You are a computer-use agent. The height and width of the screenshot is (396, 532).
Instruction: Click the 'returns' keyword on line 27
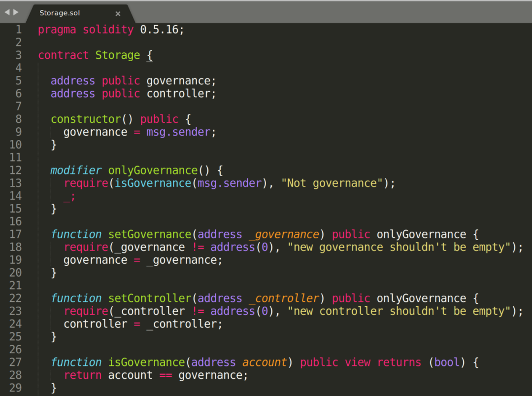[x=399, y=362]
